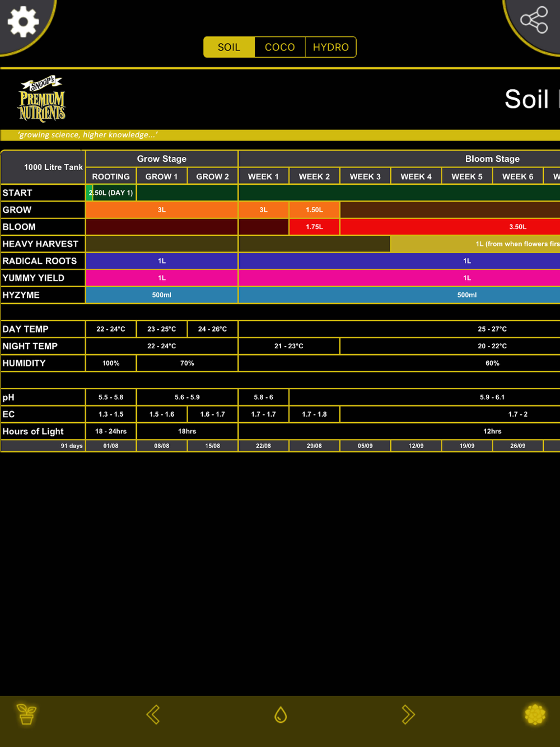Image resolution: width=560 pixels, height=747 pixels.
Task: Tap the 1000 Litre Tank cell
Action: tap(43, 167)
